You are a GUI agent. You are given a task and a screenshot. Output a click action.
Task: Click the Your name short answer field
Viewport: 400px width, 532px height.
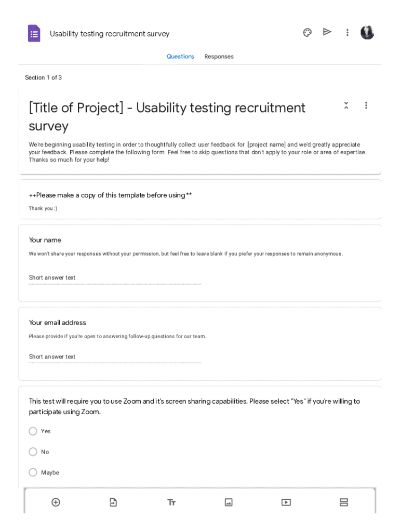tap(114, 278)
